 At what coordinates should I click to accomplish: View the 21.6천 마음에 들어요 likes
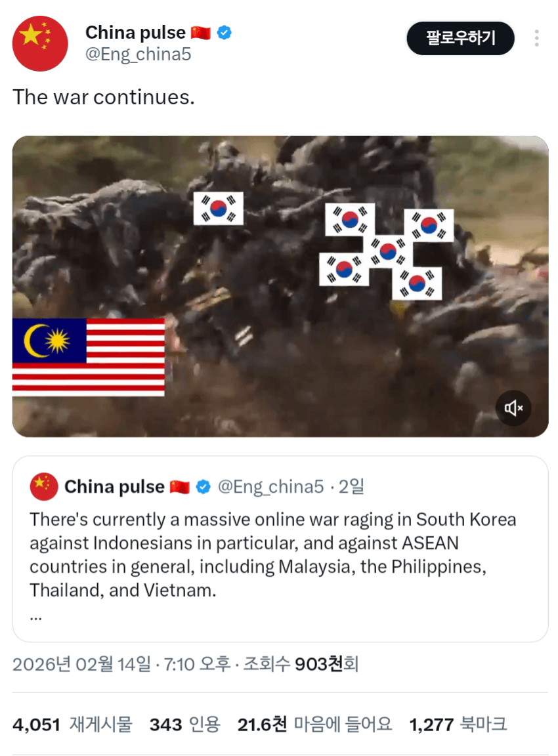click(x=314, y=724)
